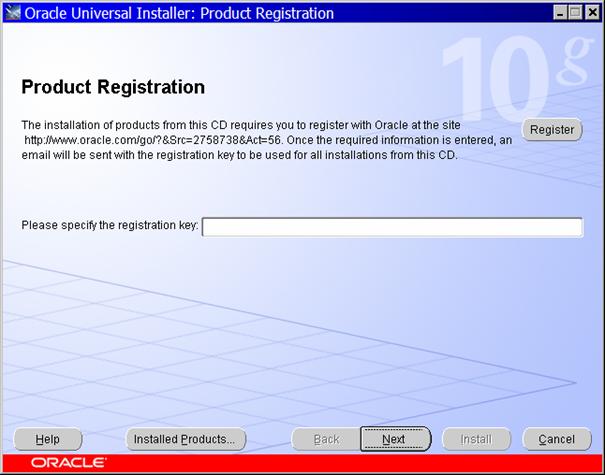The width and height of the screenshot is (605, 475).
Task: Click the 'Please specify the registration key' label
Action: click(x=110, y=225)
